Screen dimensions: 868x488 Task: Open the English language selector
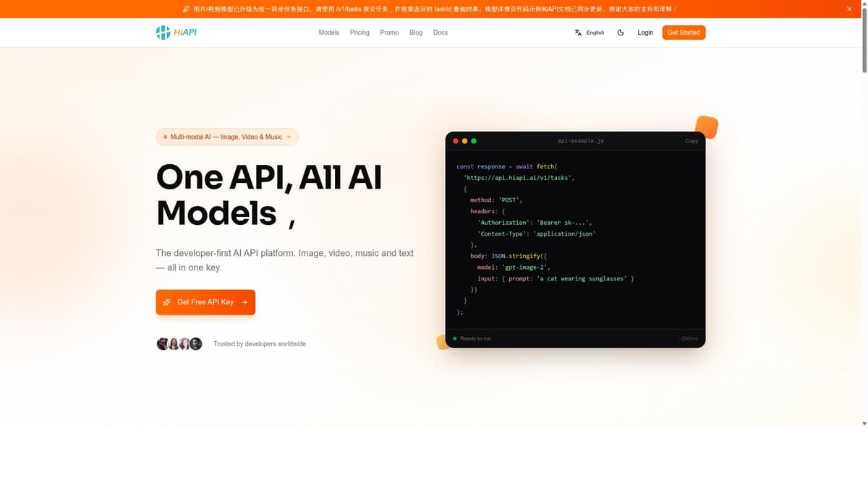coord(590,33)
